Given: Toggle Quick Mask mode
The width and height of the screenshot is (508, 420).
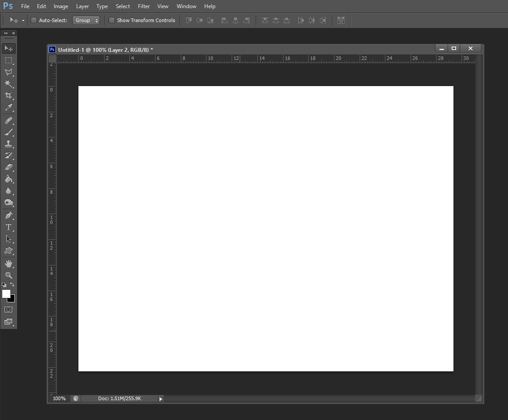Looking at the screenshot, I should click(9, 310).
